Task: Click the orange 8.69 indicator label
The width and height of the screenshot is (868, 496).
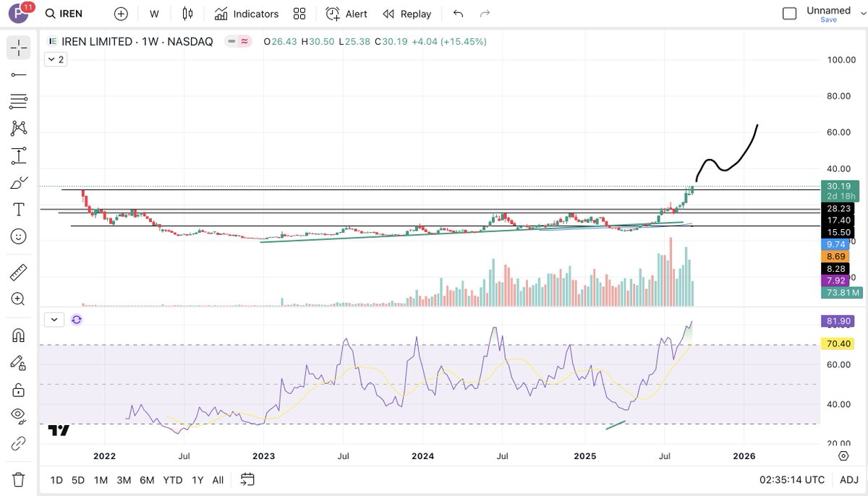Action: (x=836, y=257)
